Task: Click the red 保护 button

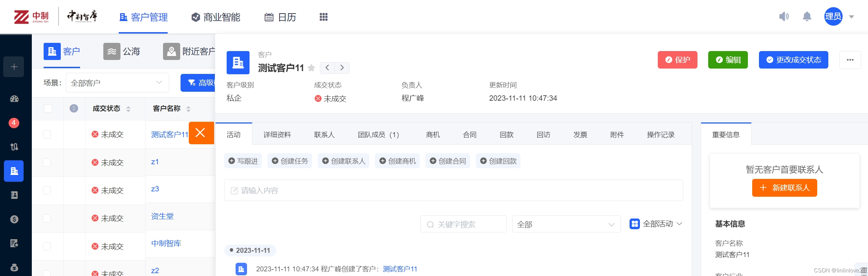Action: click(677, 60)
